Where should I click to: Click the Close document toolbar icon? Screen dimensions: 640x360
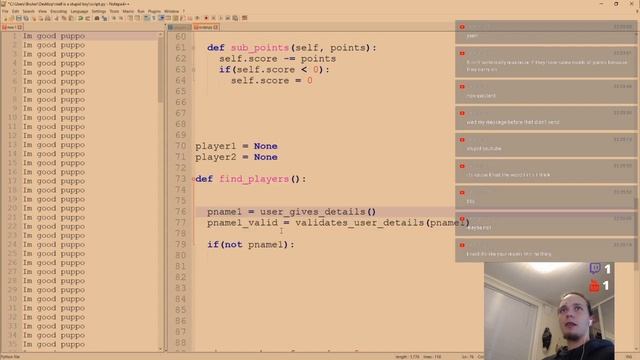[x=34, y=18]
